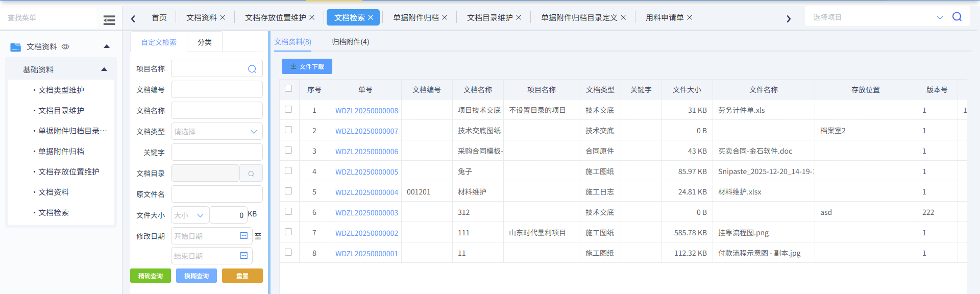Switch to the 分类 tab

click(x=204, y=42)
